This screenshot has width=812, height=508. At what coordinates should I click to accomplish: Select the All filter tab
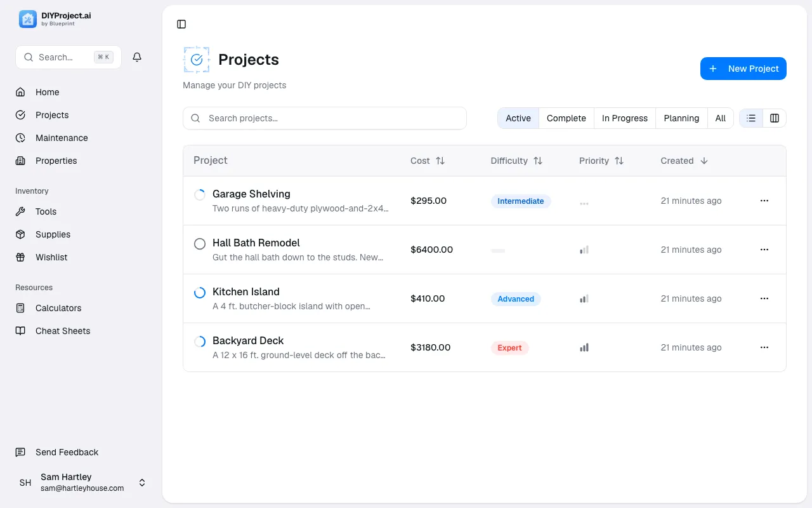[721, 118]
